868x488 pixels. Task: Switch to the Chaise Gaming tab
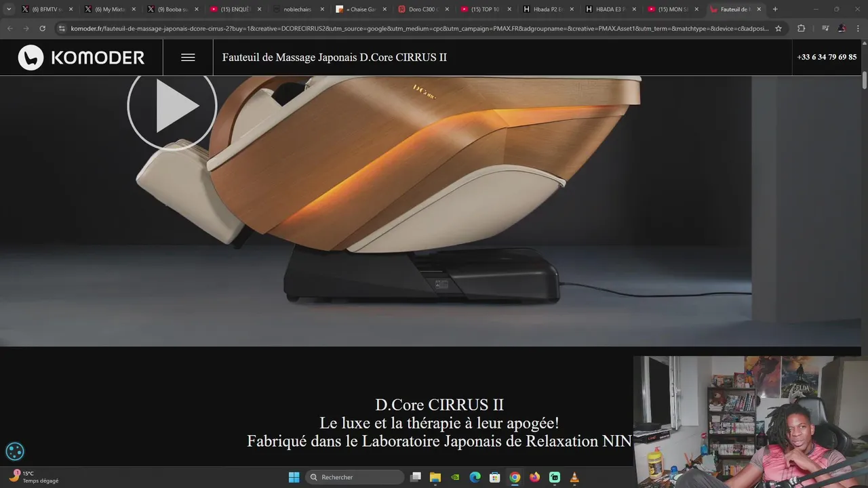(359, 9)
